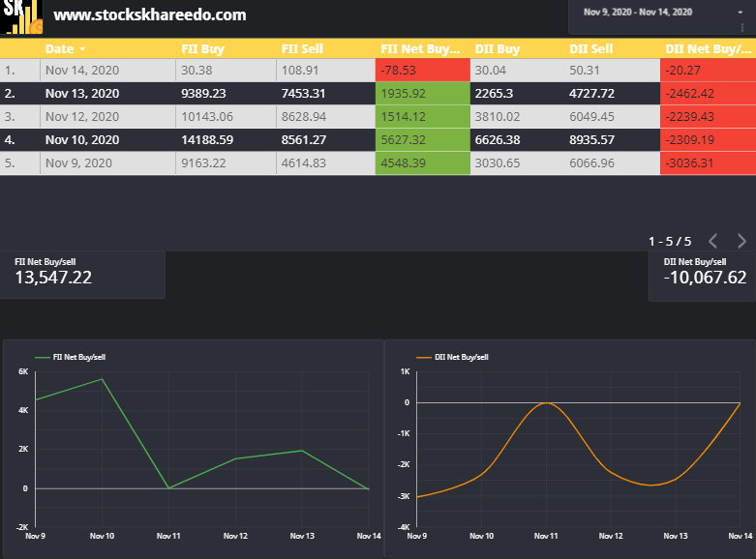This screenshot has width=756, height=559.
Task: Click the FII Net Buy/sell 13,547.22 scorecard
Action: pos(82,275)
